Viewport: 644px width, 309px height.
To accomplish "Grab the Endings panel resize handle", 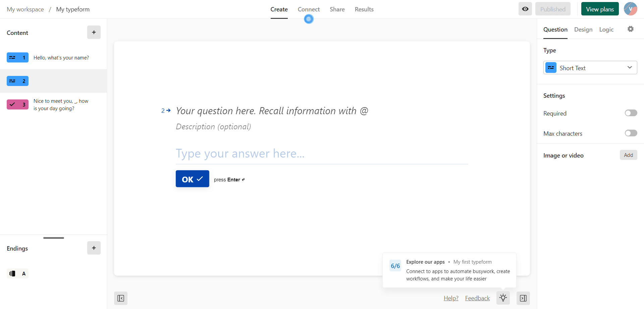I will 54,238.
